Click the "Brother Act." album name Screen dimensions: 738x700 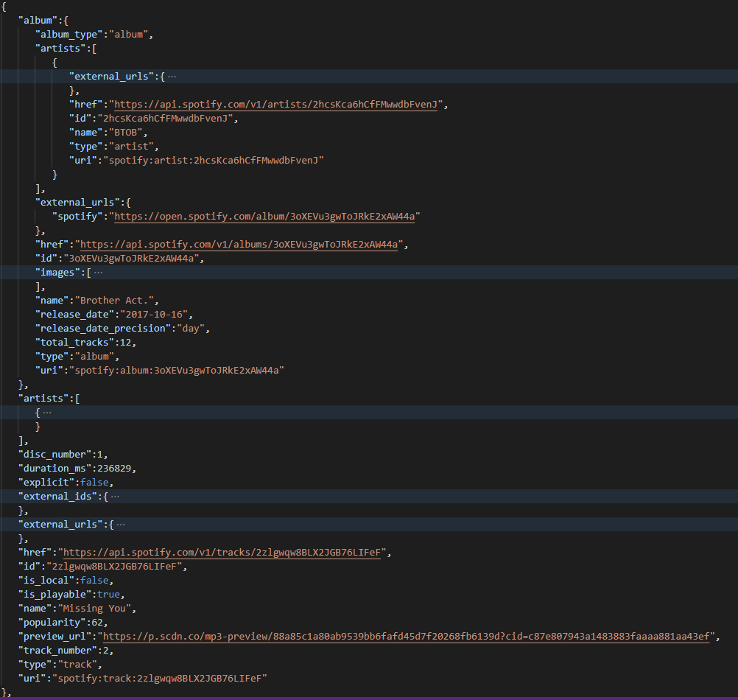coord(114,301)
